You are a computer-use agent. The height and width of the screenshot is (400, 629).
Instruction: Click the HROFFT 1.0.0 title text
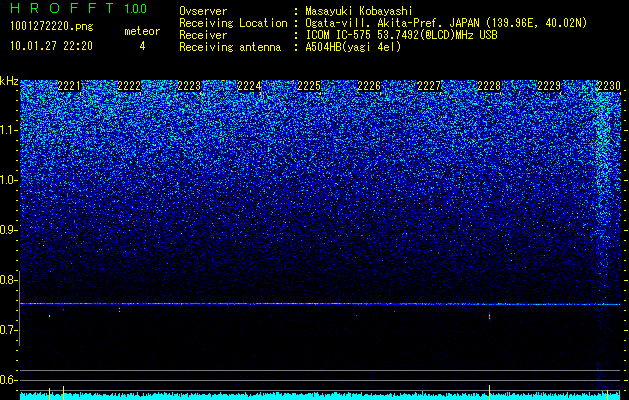(78, 8)
